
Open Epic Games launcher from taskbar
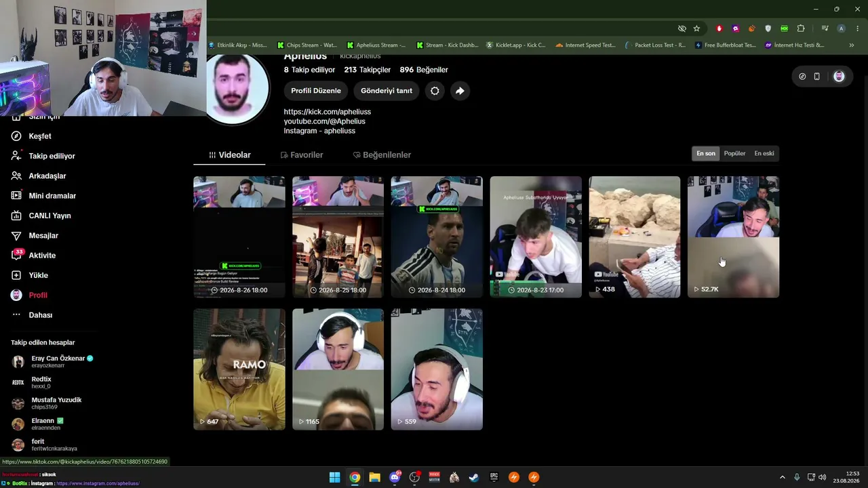pos(494,477)
